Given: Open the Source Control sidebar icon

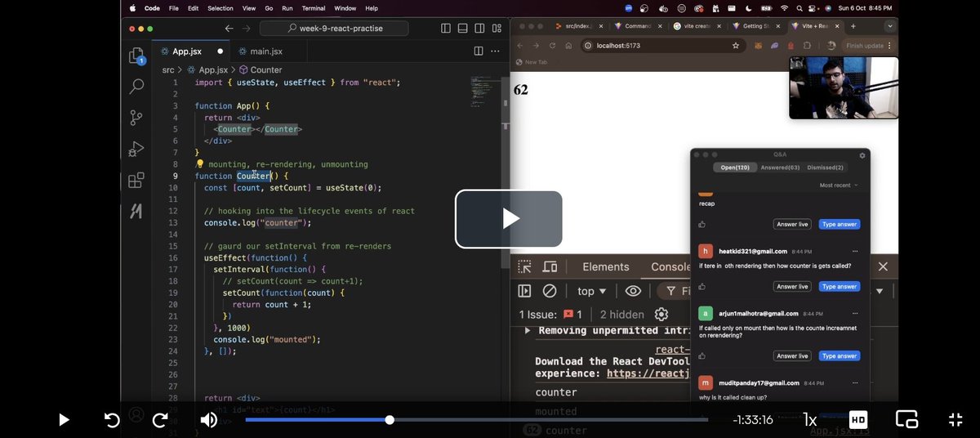Looking at the screenshot, I should pyautogui.click(x=136, y=117).
